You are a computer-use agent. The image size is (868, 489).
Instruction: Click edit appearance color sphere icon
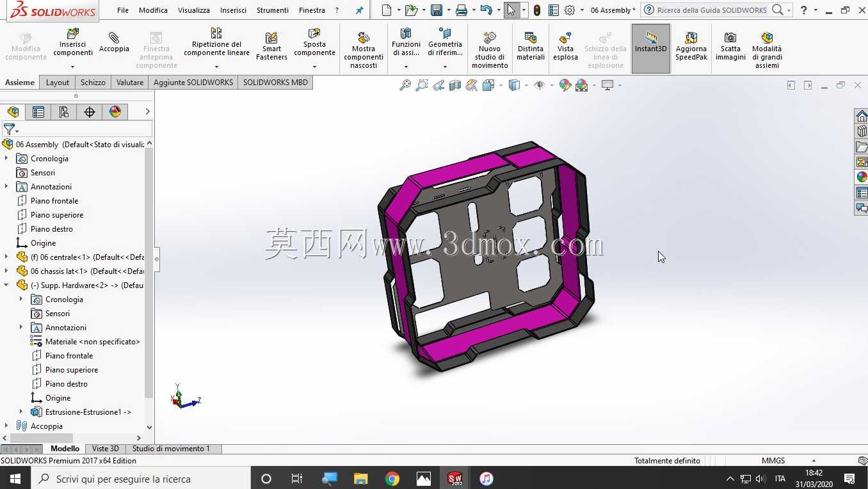565,85
